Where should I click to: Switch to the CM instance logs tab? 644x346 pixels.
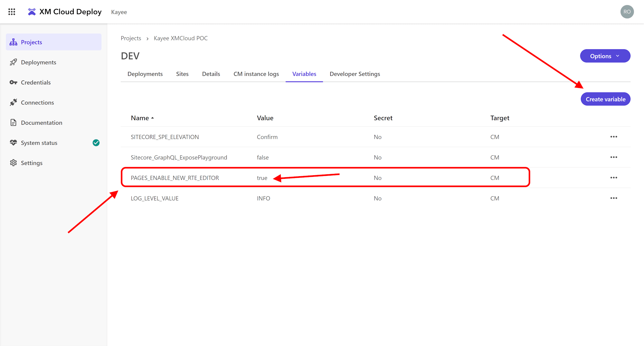tap(256, 74)
